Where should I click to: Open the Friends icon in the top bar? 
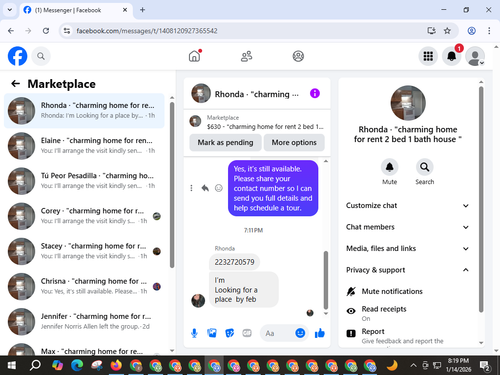pyautogui.click(x=246, y=56)
